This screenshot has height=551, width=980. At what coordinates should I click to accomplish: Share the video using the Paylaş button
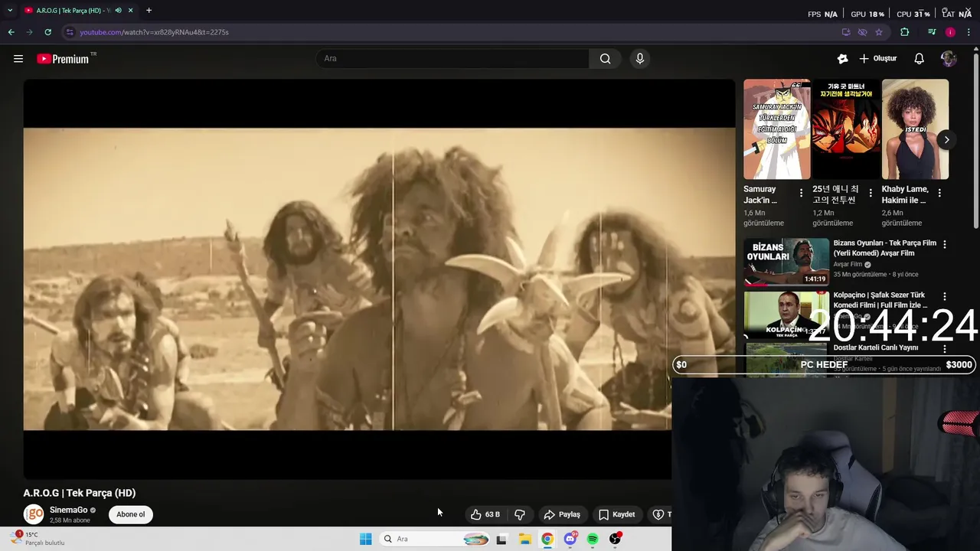tap(562, 514)
